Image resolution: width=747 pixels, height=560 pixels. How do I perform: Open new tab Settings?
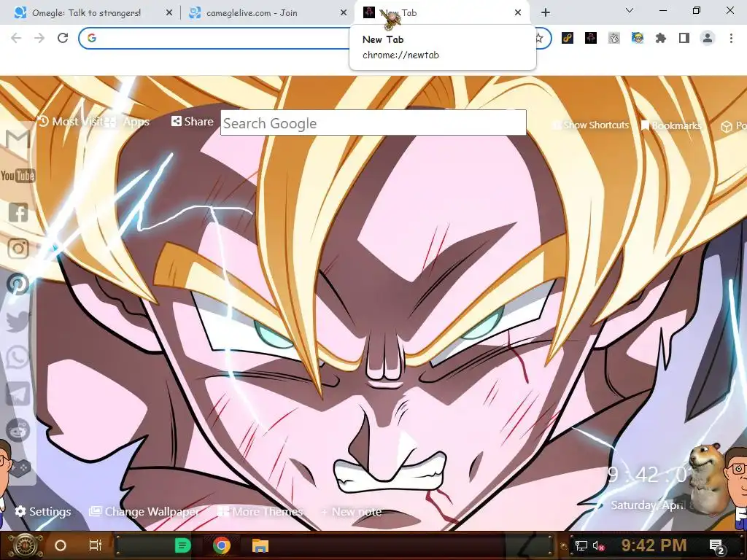point(43,511)
